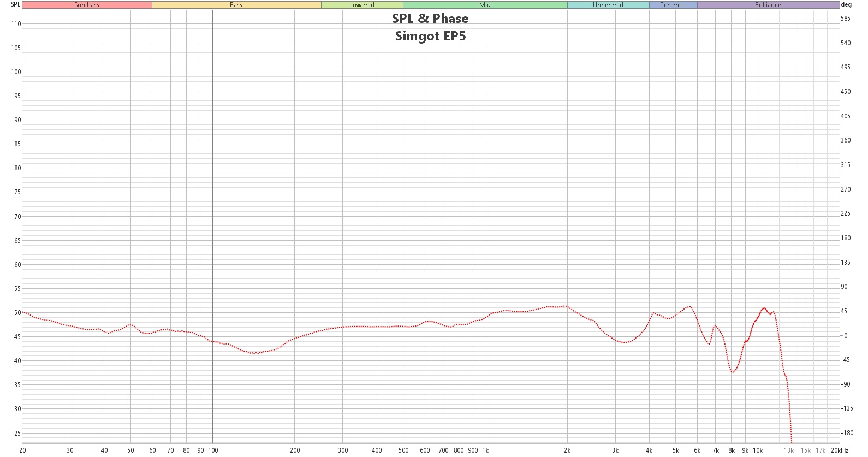Select the Low mid band header
Screen dimensions: 868x457
(362, 5)
